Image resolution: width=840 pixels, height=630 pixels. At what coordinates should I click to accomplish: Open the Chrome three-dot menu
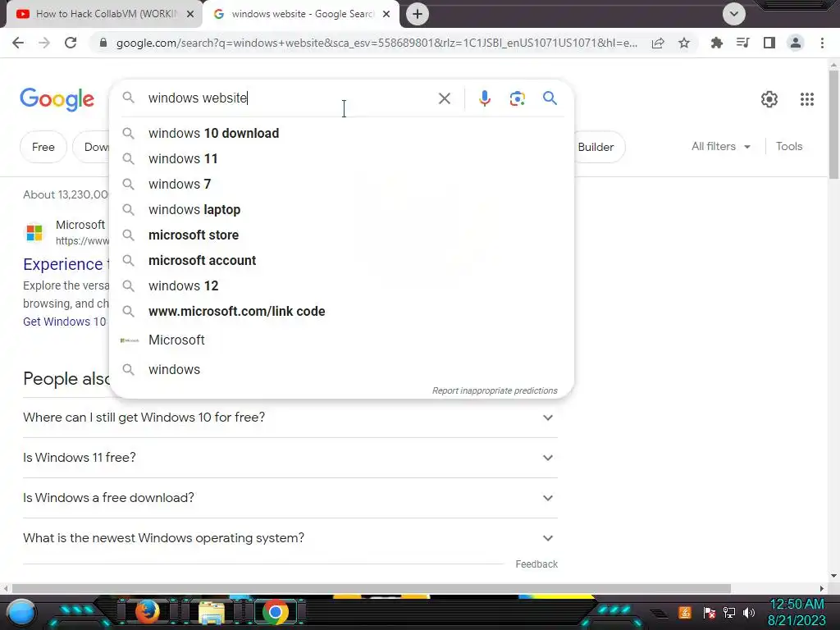(822, 43)
